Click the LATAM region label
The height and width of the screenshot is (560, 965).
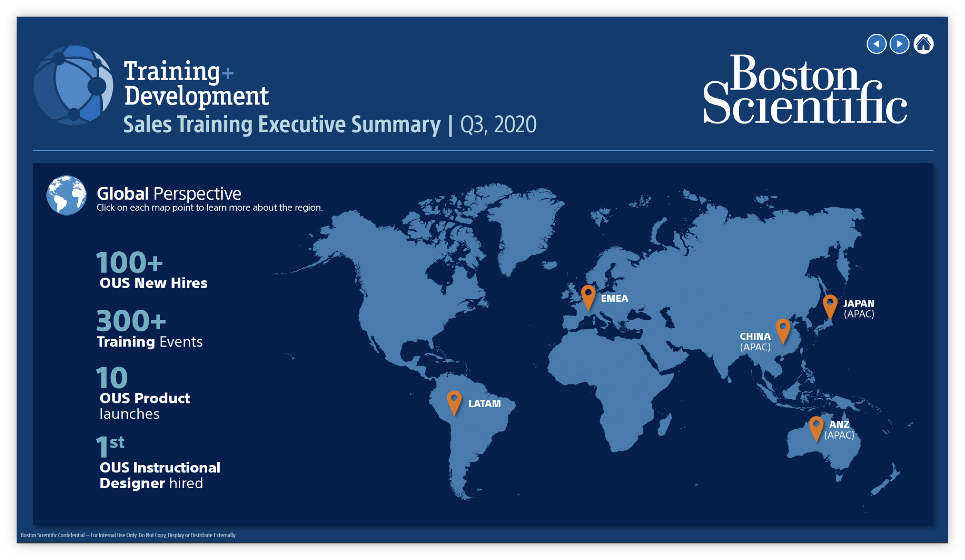(484, 404)
